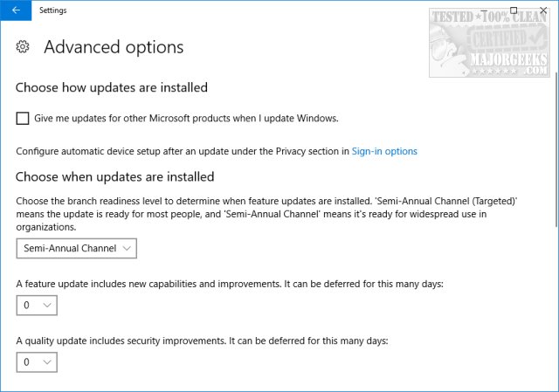This screenshot has height=392, width=559.
Task: Enable updates for other Microsoft products checkbox
Action: tap(23, 118)
